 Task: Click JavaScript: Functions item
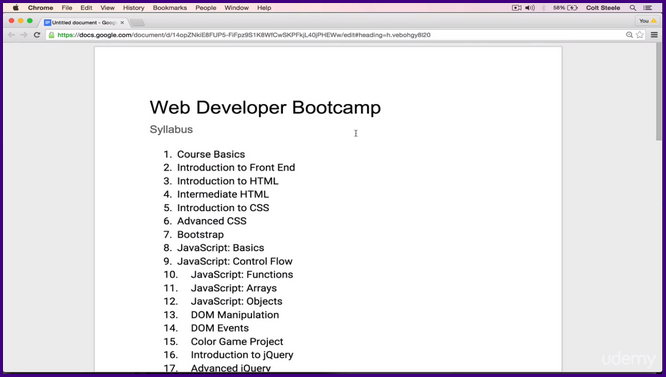coord(242,274)
